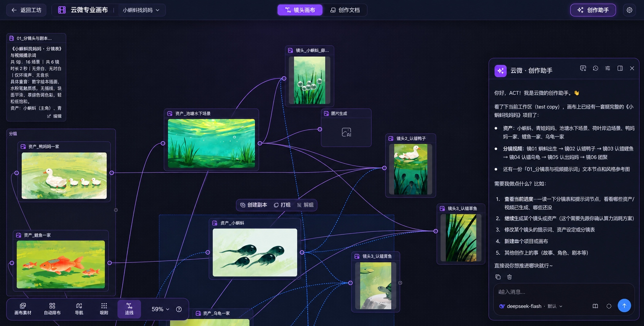Select the 资产_池塘水下场景 image node
This screenshot has height=326, width=644.
(211, 143)
